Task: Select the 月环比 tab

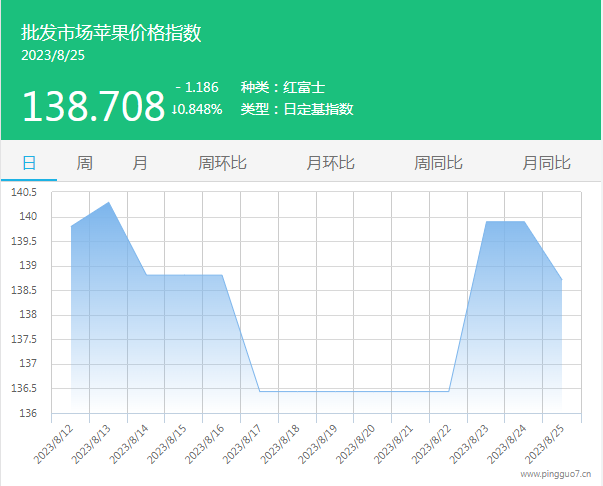Action: tap(330, 163)
